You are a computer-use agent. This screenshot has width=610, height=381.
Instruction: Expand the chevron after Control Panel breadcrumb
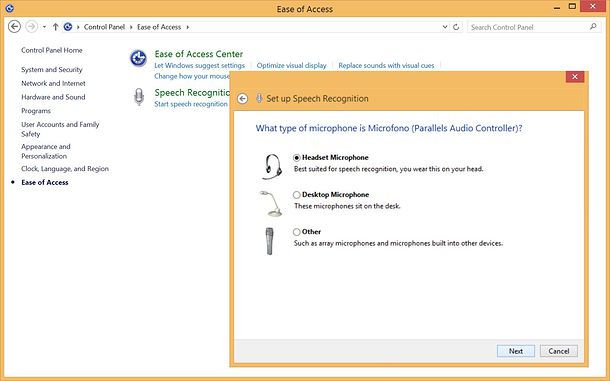(x=131, y=27)
